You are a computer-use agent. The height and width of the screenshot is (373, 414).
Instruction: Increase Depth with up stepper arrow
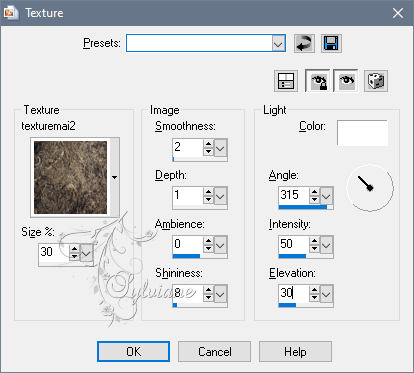[208, 192]
